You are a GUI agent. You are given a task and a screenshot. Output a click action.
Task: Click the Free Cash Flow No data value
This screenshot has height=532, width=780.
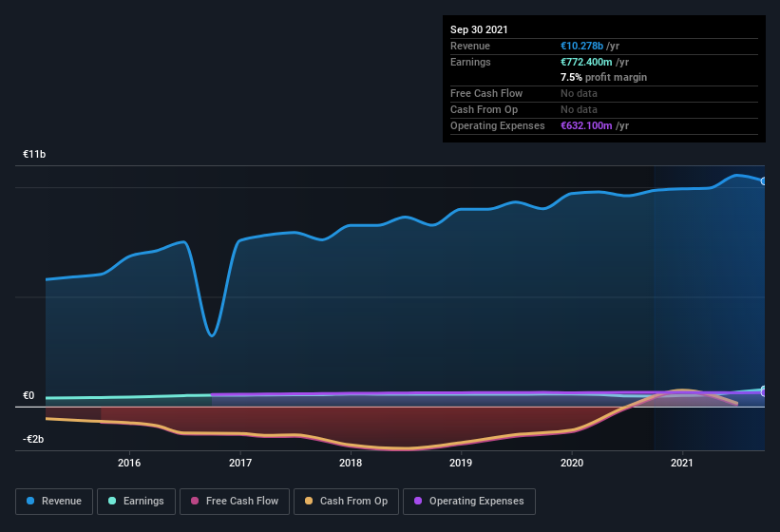click(x=579, y=93)
